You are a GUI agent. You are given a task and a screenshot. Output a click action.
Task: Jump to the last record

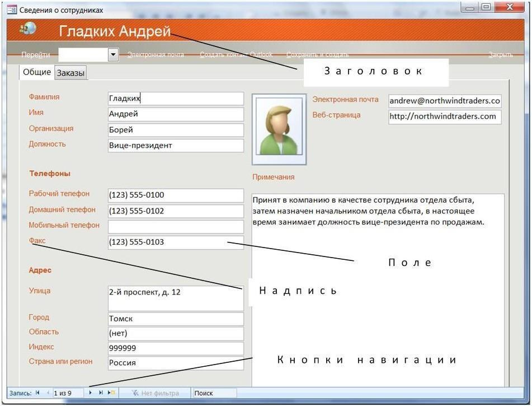point(101,393)
